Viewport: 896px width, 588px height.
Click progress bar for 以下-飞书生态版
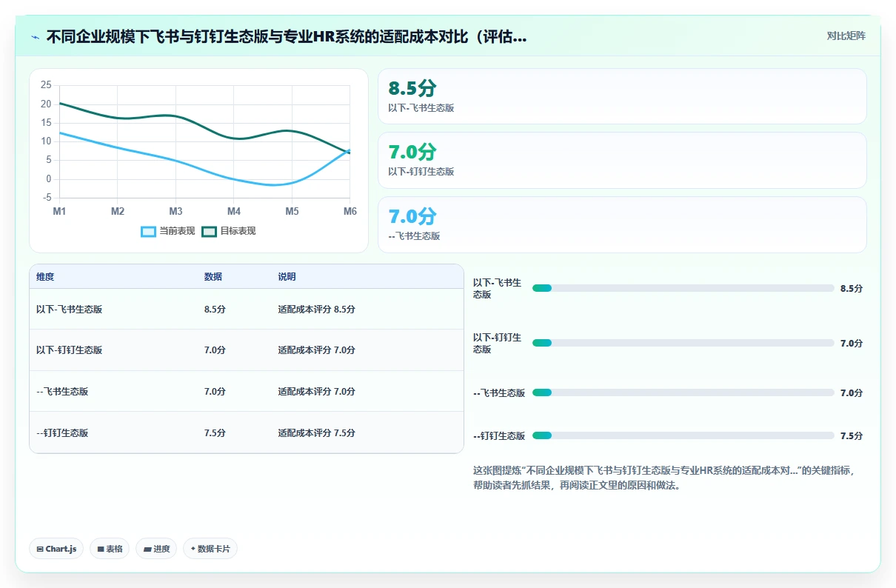click(x=683, y=288)
